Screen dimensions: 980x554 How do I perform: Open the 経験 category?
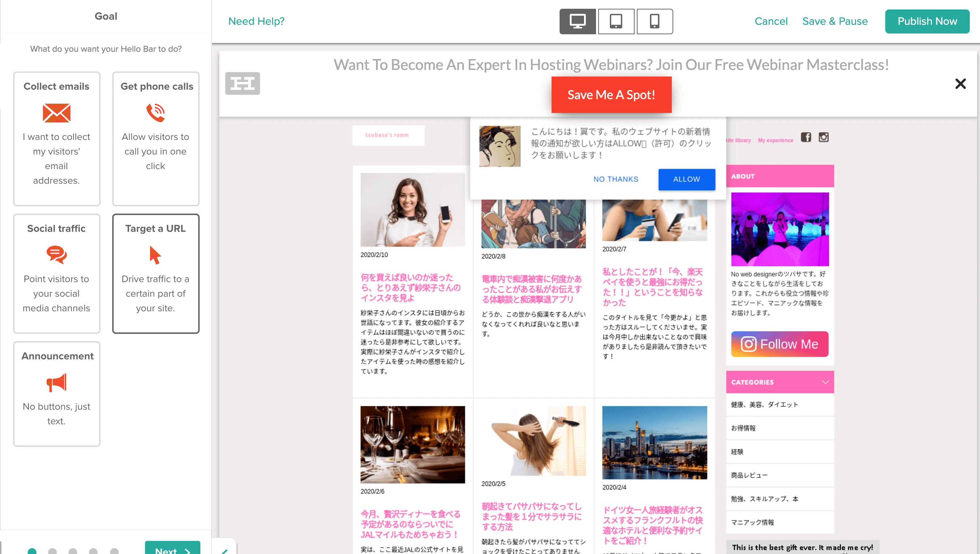780,452
